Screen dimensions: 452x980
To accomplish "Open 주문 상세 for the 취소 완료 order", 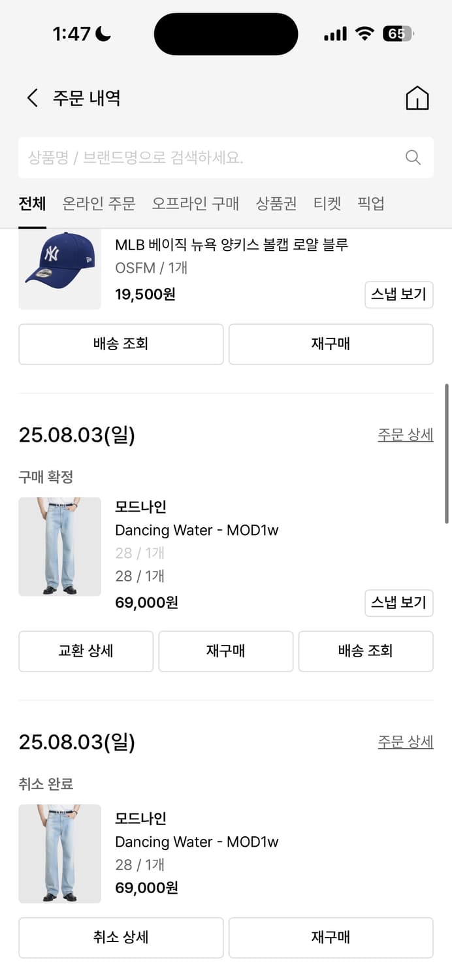I will (x=406, y=742).
